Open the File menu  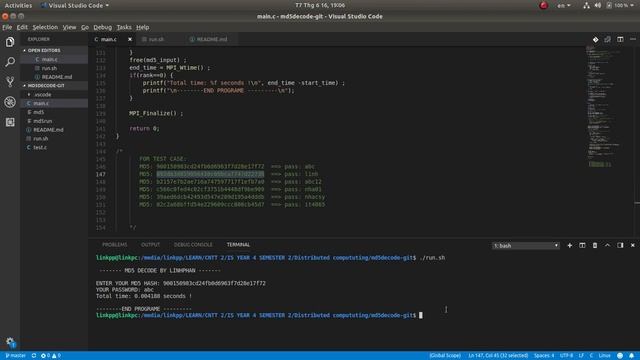[x=7, y=27]
